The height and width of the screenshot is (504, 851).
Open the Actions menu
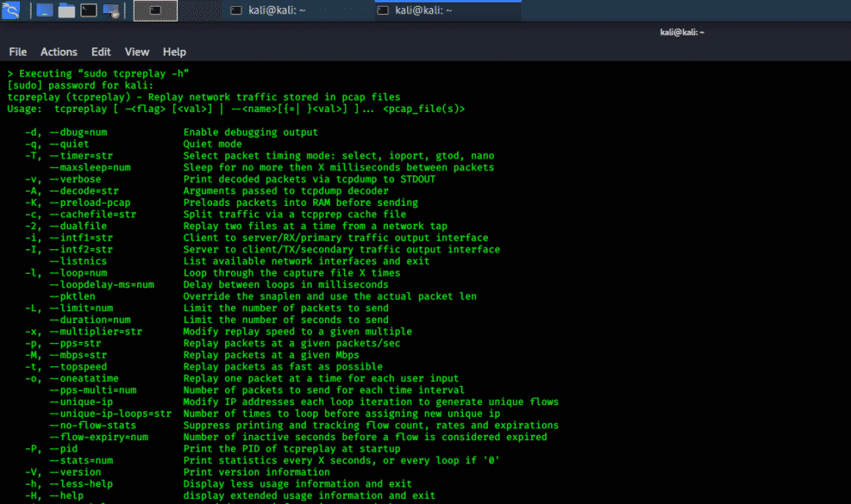tap(59, 51)
